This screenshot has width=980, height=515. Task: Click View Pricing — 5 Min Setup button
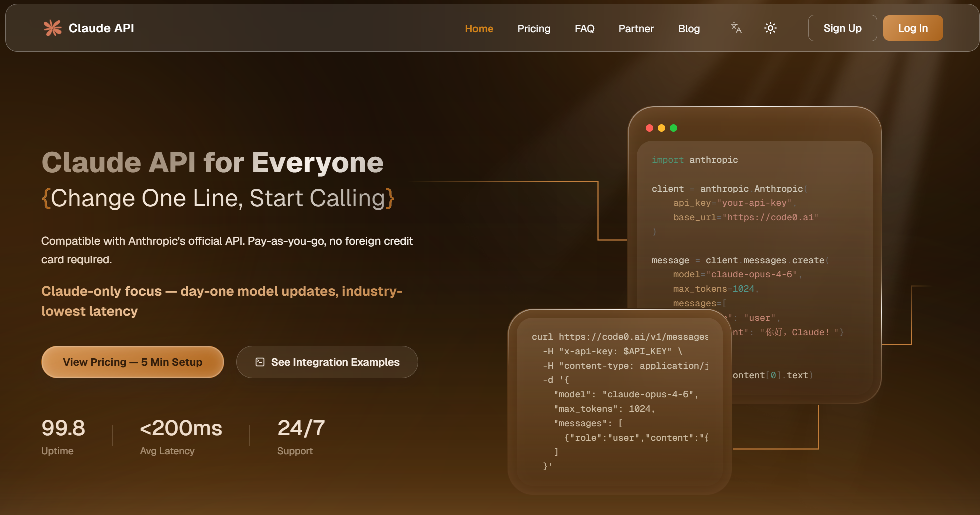(x=133, y=362)
